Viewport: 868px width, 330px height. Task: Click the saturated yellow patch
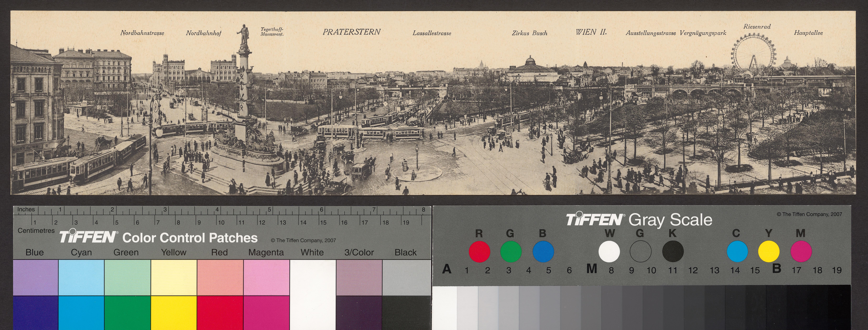(174, 313)
